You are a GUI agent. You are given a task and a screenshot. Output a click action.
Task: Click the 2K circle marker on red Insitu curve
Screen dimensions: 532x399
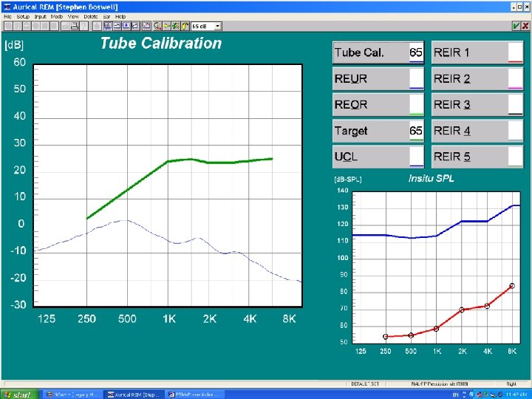461,310
